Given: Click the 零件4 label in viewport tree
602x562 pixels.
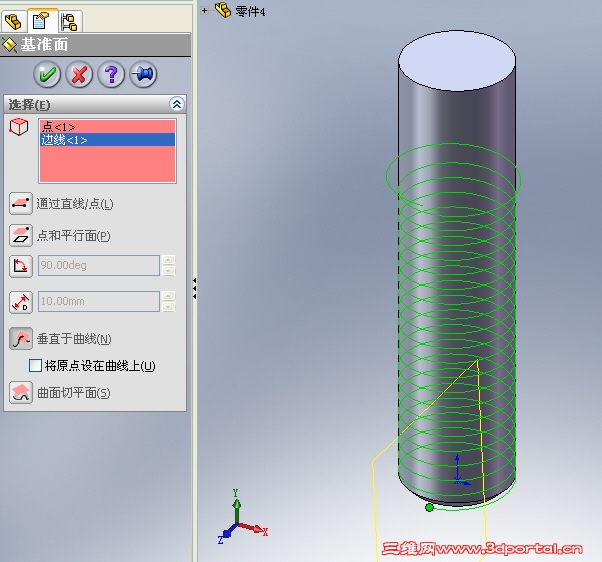Looking at the screenshot, I should [250, 12].
